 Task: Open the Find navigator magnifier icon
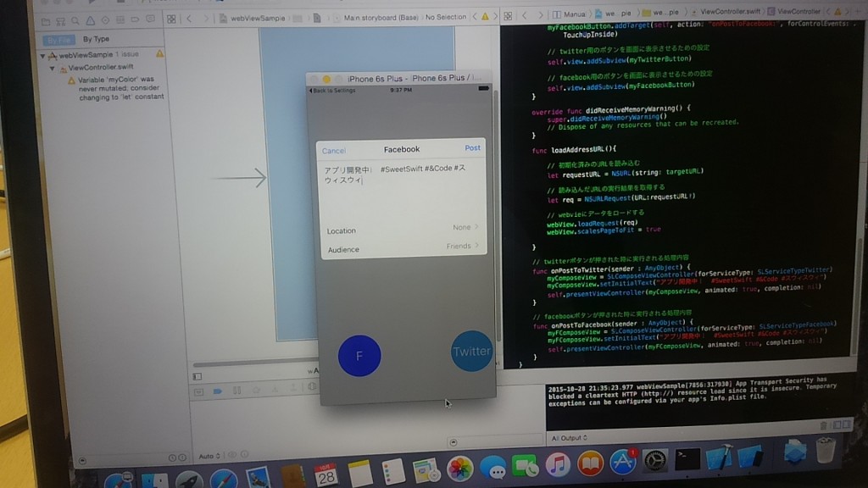75,21
